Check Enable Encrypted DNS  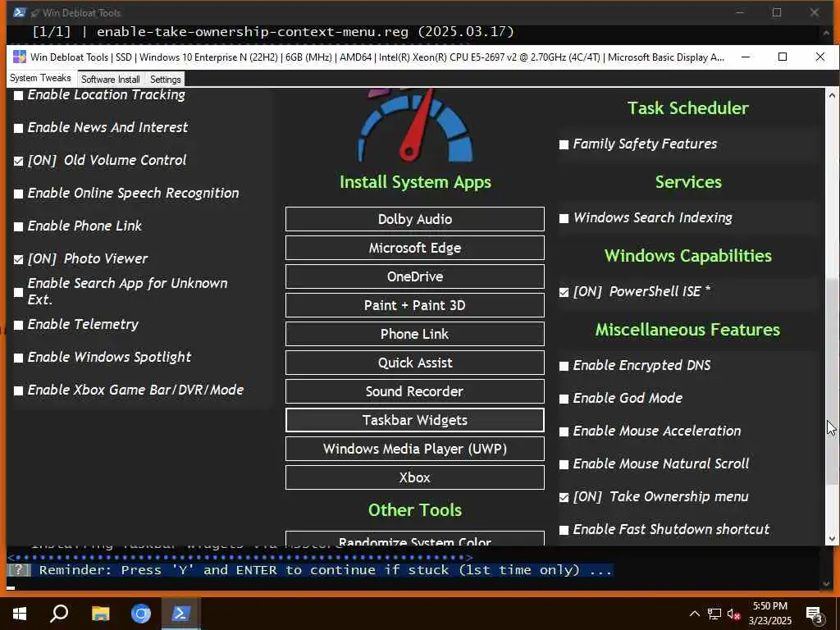click(x=564, y=366)
